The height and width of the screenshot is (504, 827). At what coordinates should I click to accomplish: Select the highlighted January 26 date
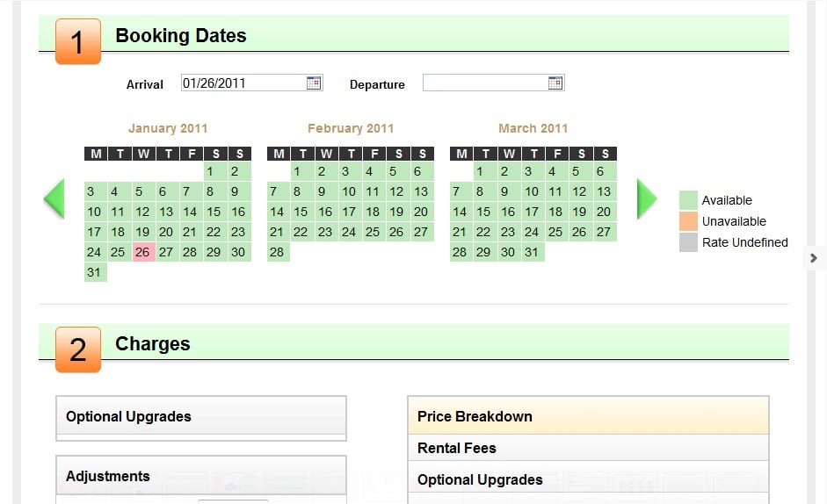[x=142, y=252]
